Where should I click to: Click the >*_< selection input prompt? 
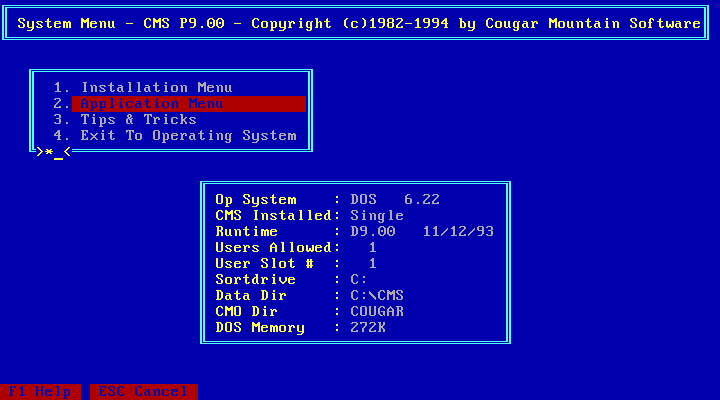(x=54, y=152)
